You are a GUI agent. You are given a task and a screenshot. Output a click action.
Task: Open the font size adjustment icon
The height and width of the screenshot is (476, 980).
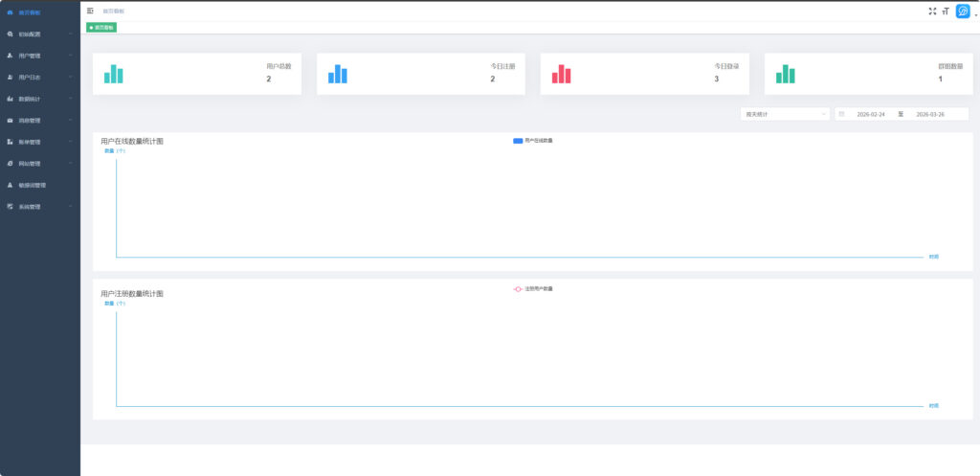coord(946,11)
